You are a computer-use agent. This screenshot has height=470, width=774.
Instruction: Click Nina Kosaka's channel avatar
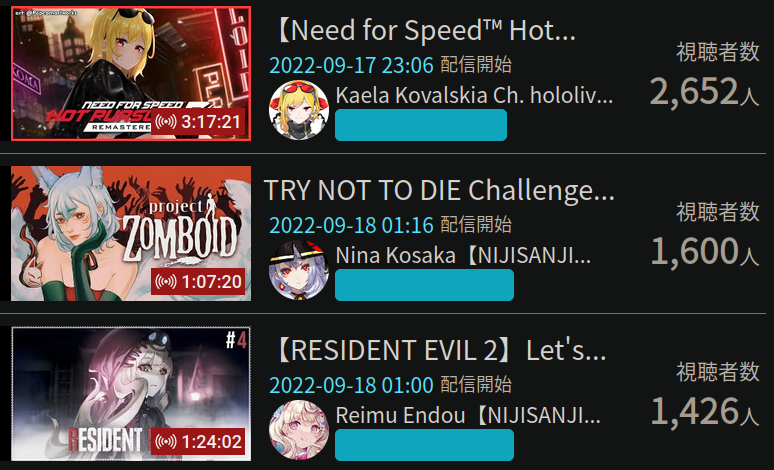299,270
